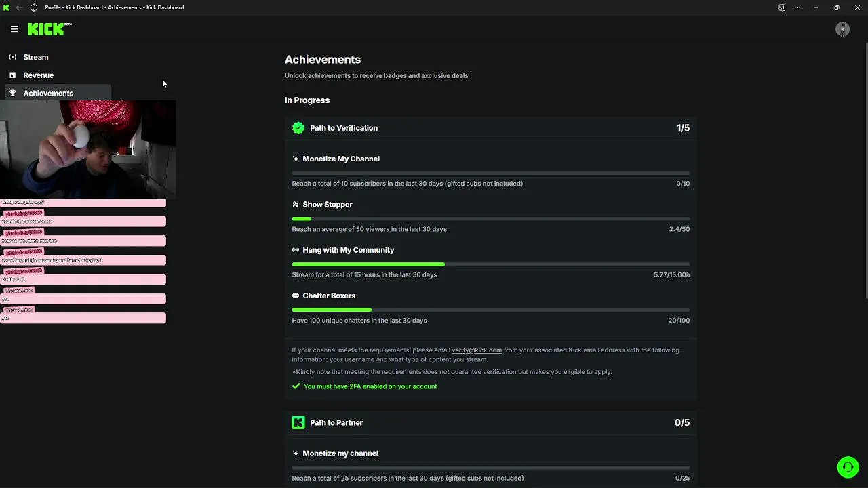This screenshot has height=488, width=868.
Task: Open the sidebar search icon in title bar
Action: [x=782, y=7]
